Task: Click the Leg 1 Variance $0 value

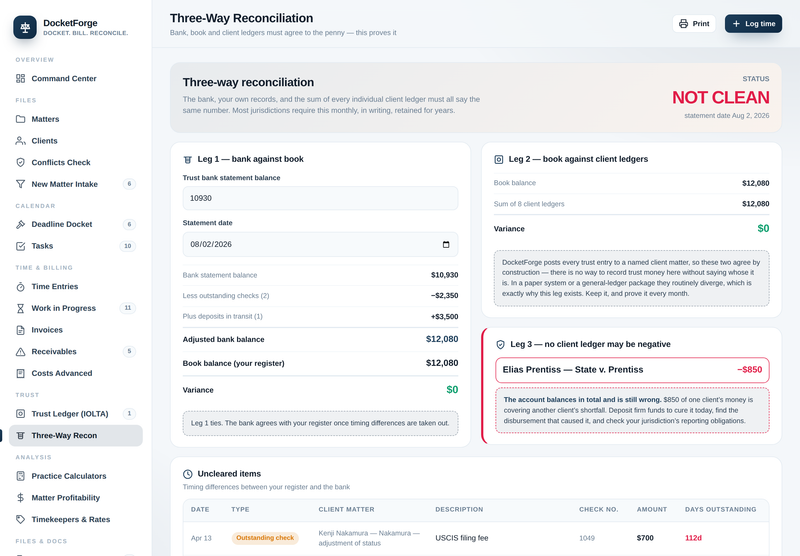Action: [452, 390]
